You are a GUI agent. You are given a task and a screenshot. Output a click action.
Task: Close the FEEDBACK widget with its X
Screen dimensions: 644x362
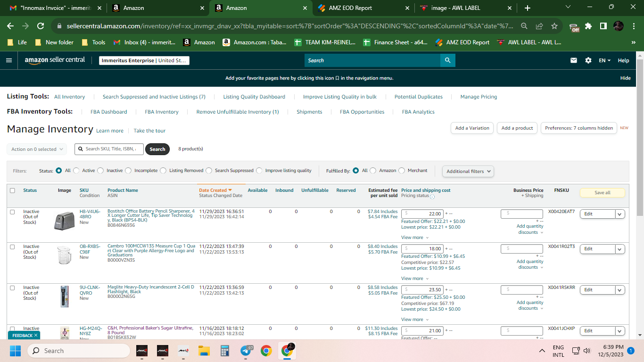pos(36,335)
